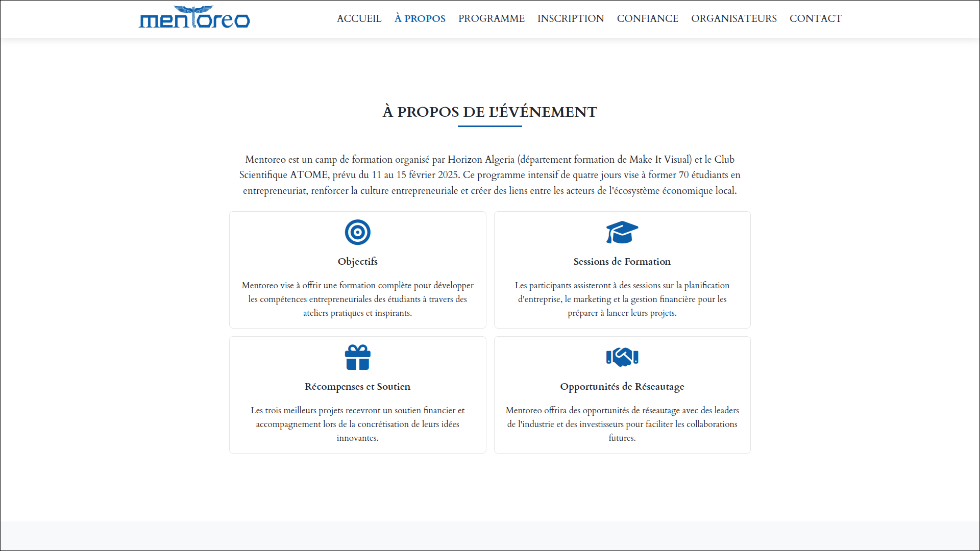Click the Sessions de Formation heading
The height and width of the screenshot is (551, 980).
point(622,261)
